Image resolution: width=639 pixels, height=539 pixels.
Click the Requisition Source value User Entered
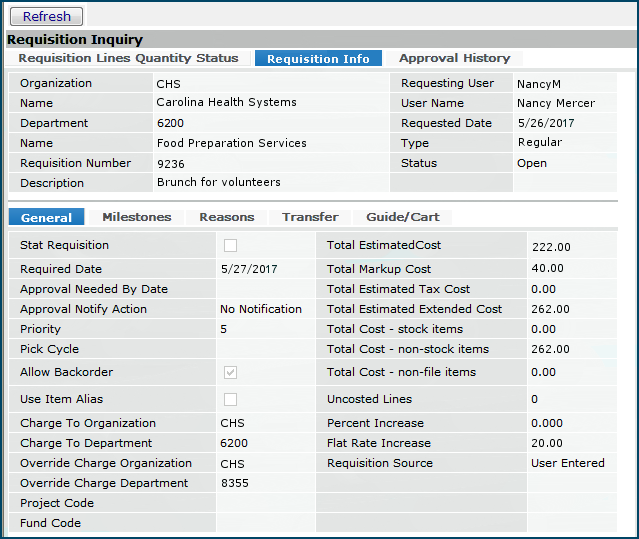click(567, 463)
